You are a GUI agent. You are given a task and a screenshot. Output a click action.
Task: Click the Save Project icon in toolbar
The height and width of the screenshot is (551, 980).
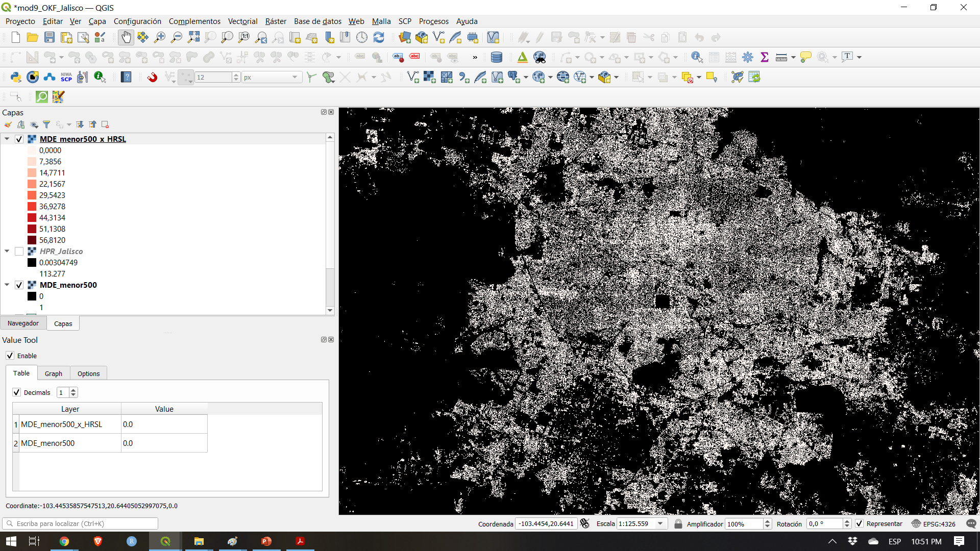[x=48, y=37]
